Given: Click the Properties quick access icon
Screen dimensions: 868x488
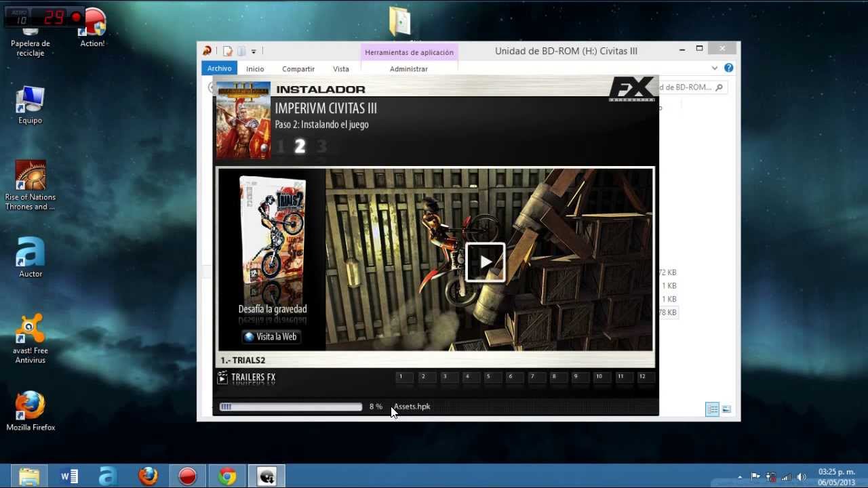Looking at the screenshot, I should point(228,51).
